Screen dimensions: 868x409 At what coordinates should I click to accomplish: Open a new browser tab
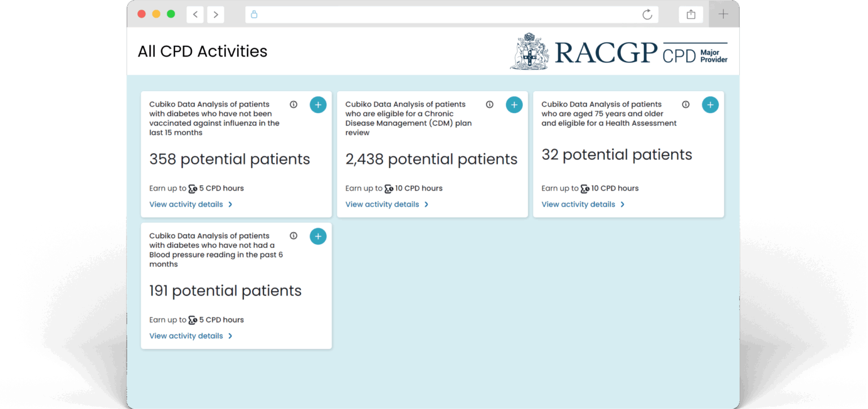pos(723,15)
